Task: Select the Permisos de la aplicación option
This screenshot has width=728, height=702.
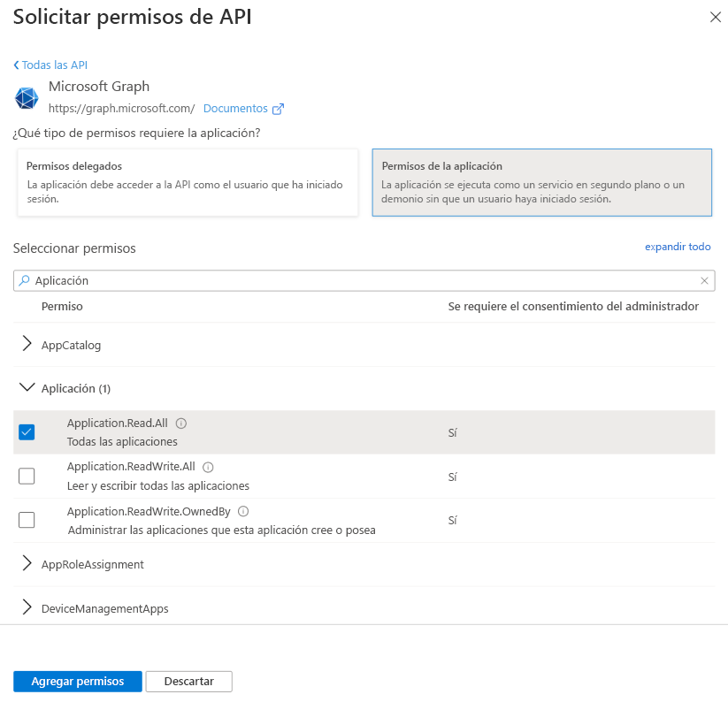Action: [541, 182]
